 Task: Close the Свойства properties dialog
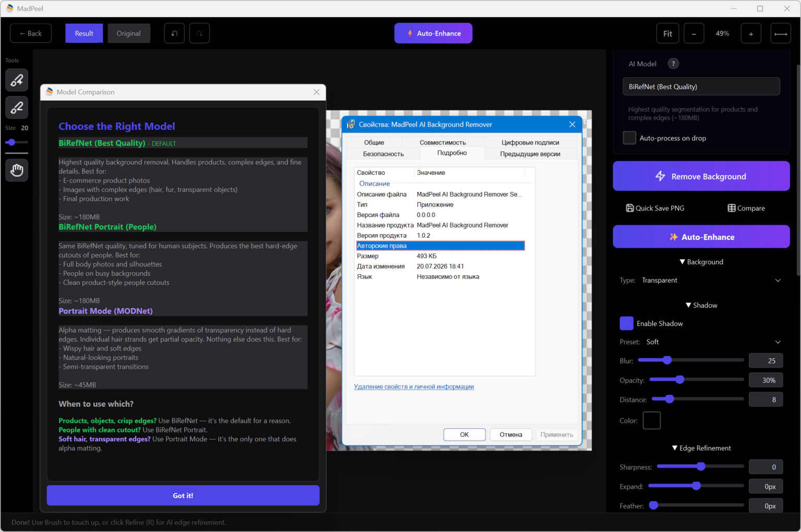pyautogui.click(x=572, y=124)
